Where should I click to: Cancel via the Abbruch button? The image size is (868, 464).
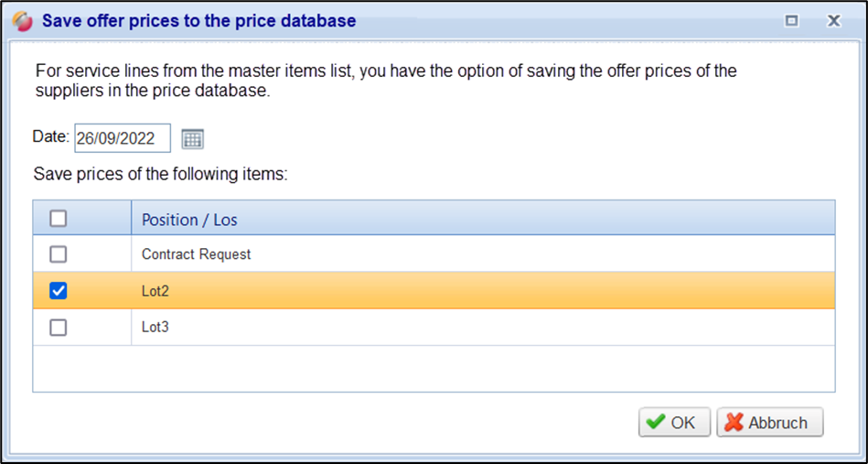tap(769, 422)
